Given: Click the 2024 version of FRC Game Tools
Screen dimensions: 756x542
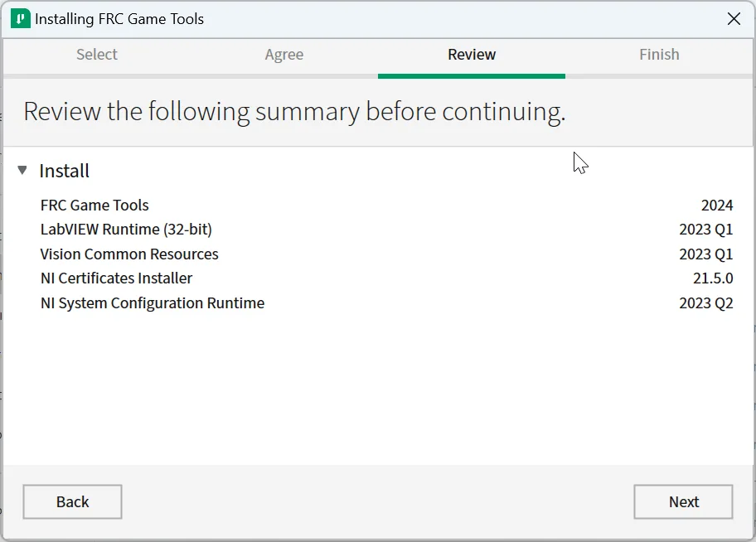Looking at the screenshot, I should (716, 206).
